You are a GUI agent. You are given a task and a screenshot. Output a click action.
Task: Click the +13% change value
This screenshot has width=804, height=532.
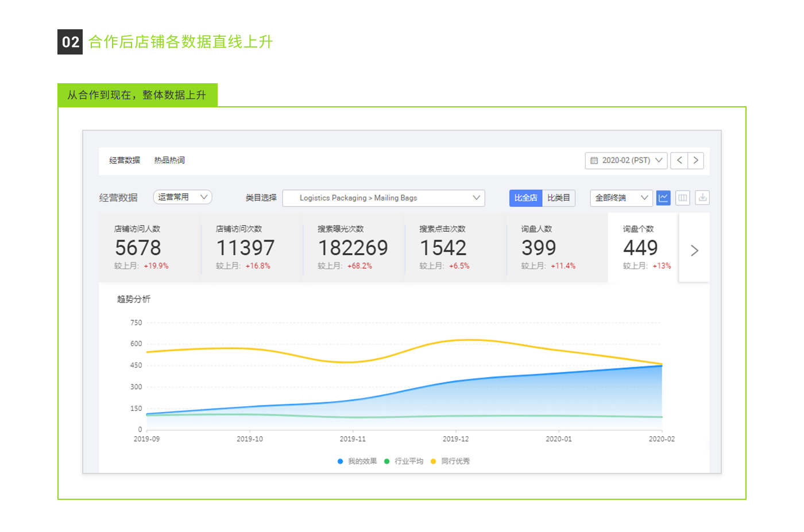click(662, 266)
